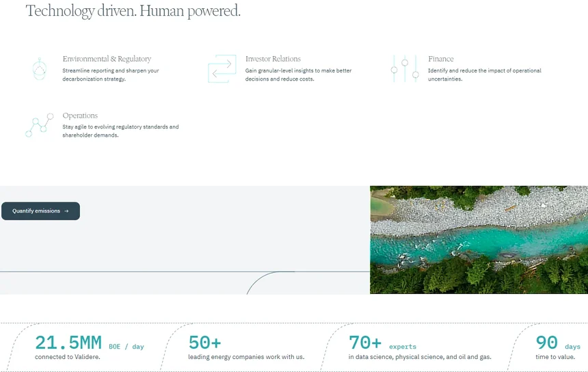The image size is (588, 372).
Task: Select the Finance heading
Action: (440, 59)
